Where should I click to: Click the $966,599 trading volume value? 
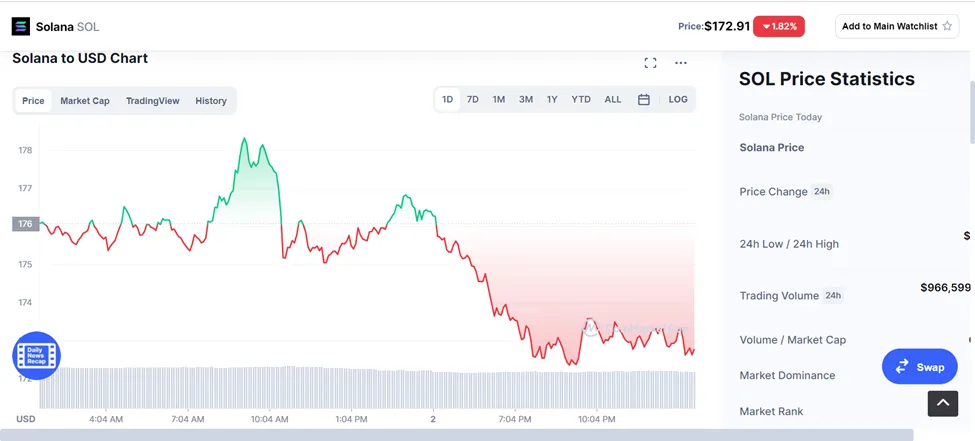tap(945, 287)
